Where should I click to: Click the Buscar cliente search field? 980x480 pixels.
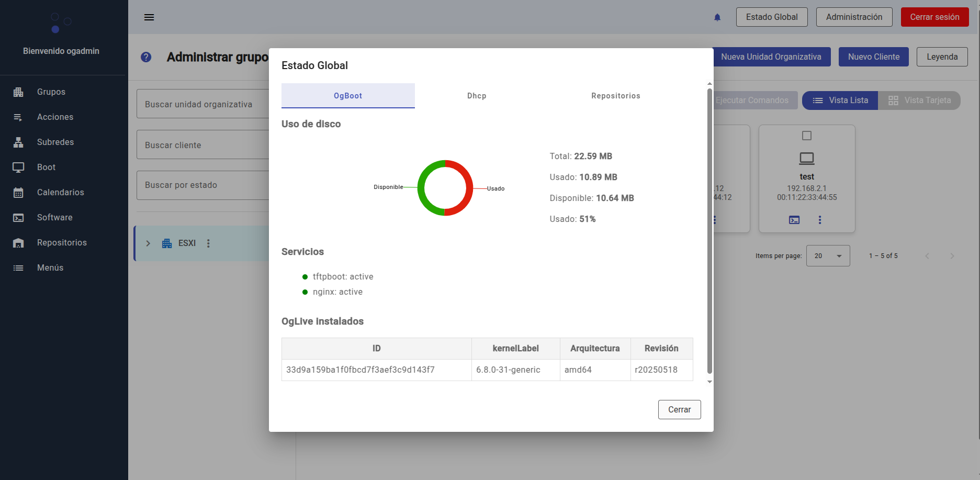(203, 145)
